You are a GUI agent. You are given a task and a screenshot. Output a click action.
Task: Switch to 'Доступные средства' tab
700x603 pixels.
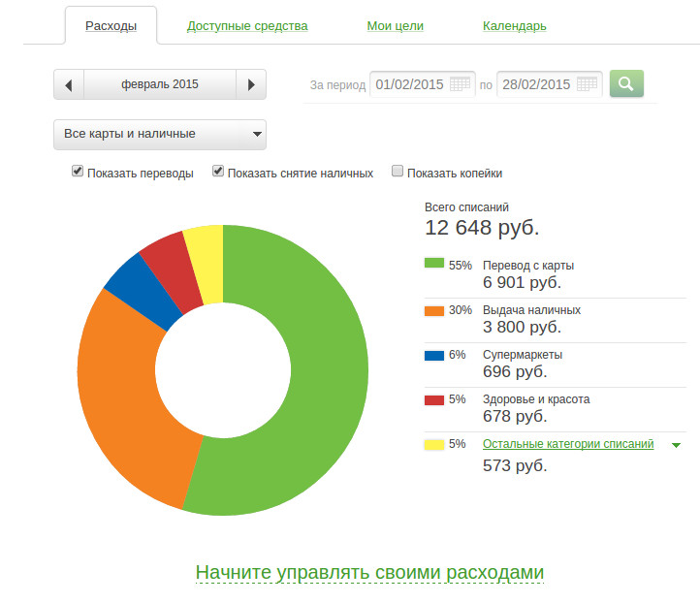tap(247, 26)
